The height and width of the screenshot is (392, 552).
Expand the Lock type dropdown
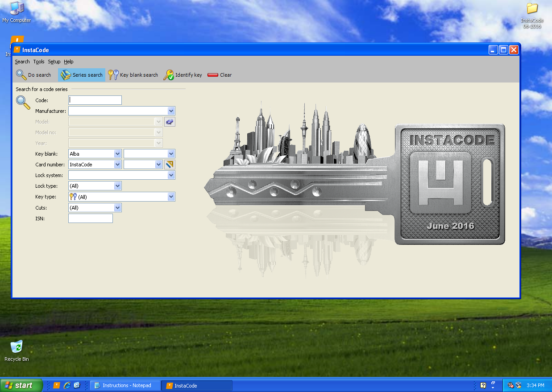pos(117,186)
